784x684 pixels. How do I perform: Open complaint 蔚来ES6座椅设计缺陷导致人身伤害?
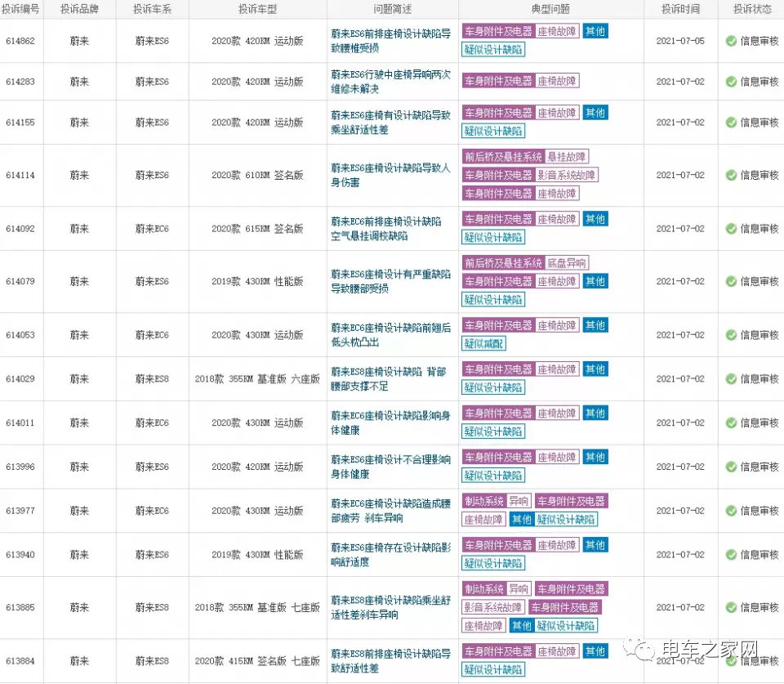390,175
